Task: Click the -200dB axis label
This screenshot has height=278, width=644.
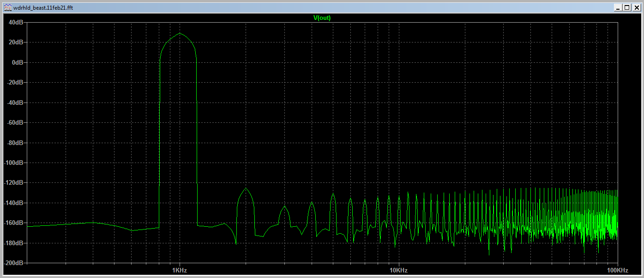Action: (x=13, y=263)
